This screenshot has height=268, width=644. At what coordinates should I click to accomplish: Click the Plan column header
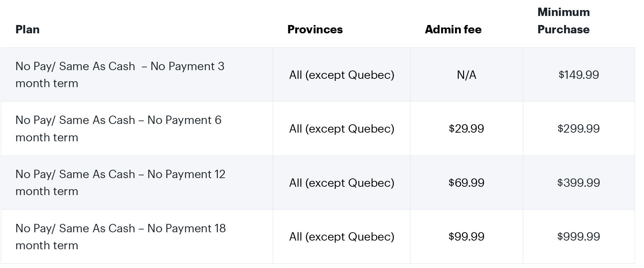click(28, 30)
